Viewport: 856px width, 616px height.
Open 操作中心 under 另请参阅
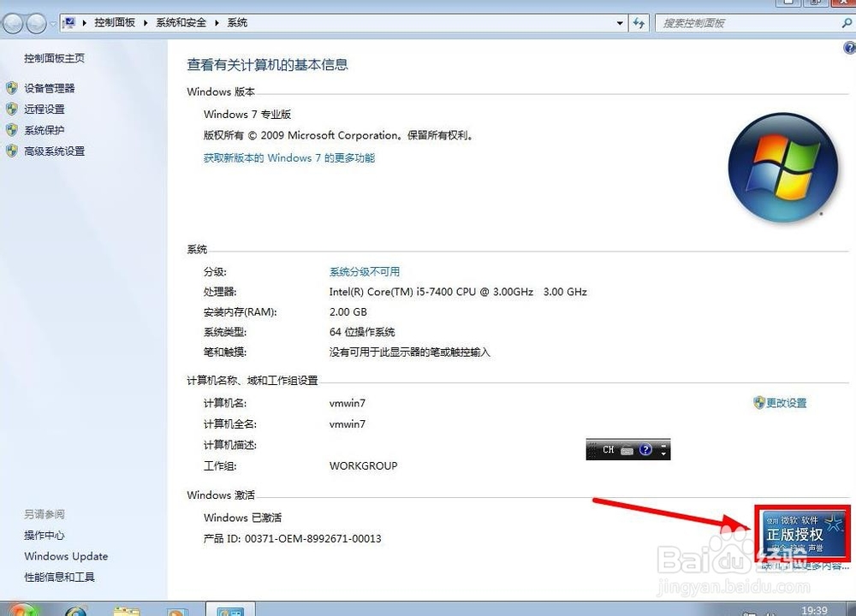(45, 536)
